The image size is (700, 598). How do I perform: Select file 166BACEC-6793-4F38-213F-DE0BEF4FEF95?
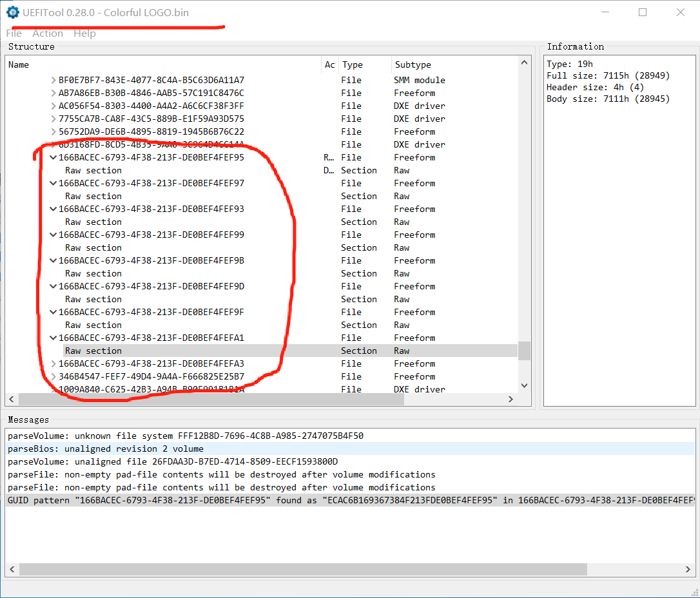tap(151, 157)
